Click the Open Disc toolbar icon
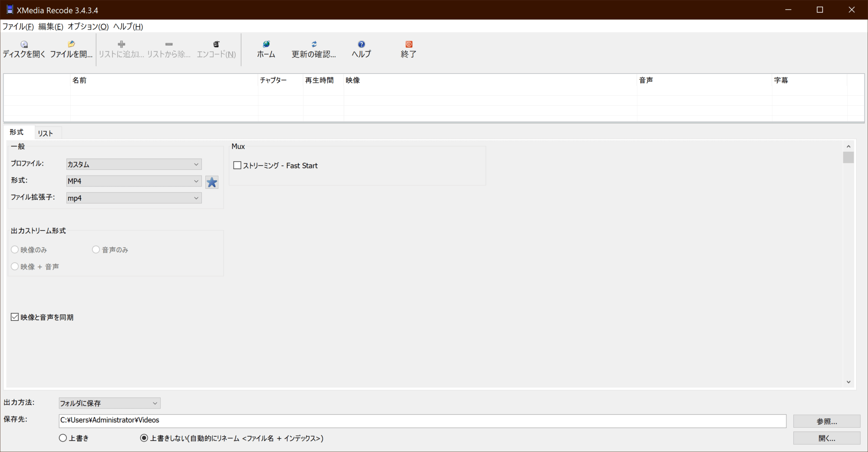The width and height of the screenshot is (868, 452). [x=24, y=44]
